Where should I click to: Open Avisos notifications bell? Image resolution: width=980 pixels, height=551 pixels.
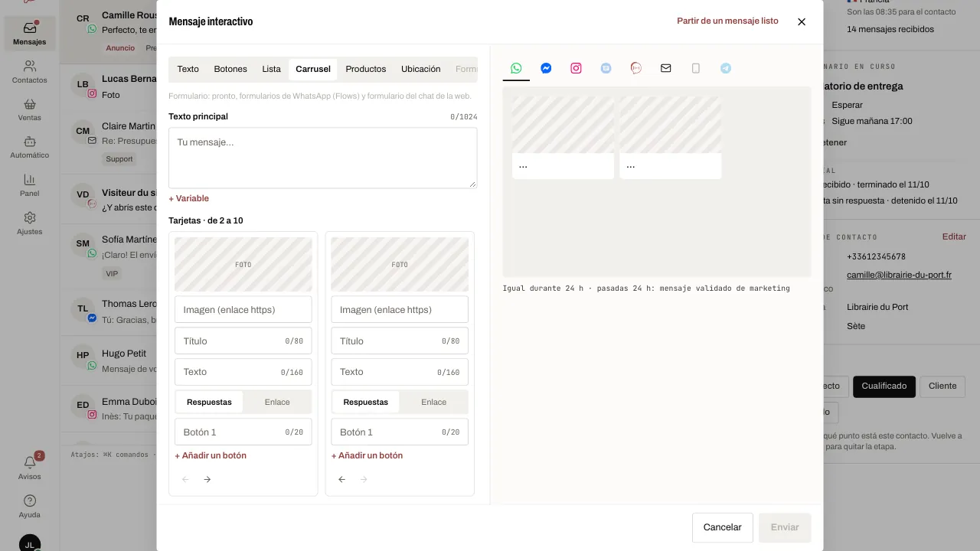point(30,467)
